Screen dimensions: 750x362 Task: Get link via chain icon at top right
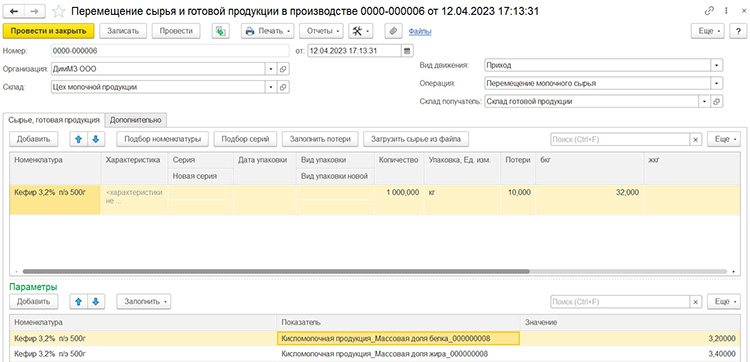(x=708, y=11)
